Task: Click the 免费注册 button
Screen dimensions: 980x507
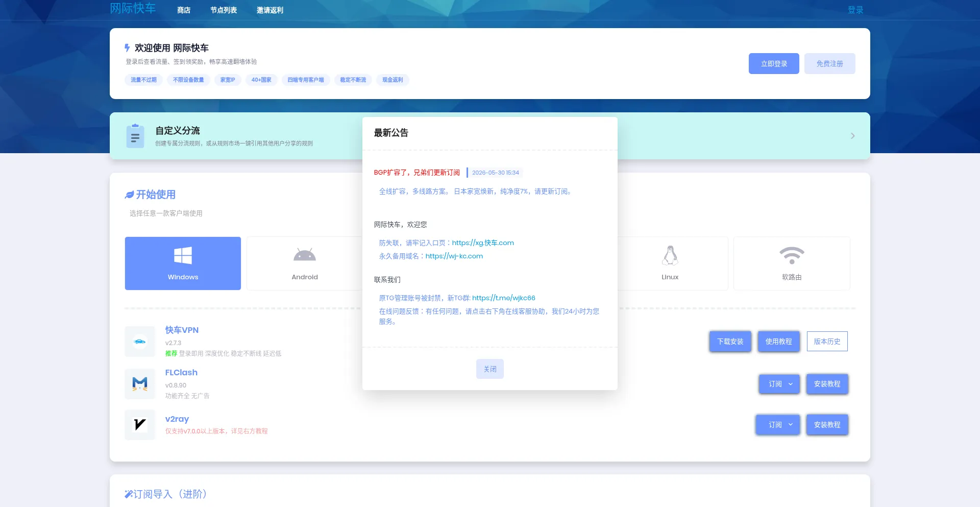Action: point(829,64)
